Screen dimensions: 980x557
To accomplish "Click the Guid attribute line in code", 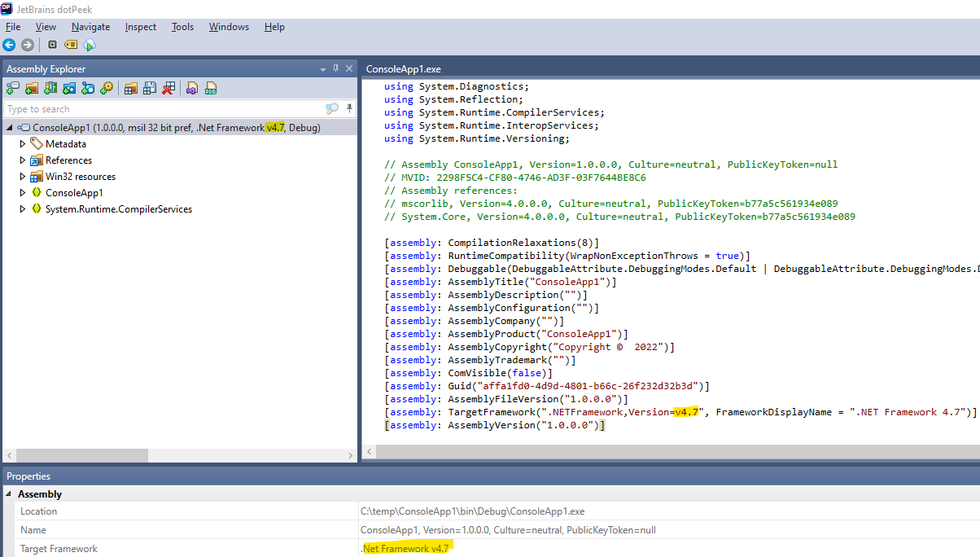I will point(547,386).
